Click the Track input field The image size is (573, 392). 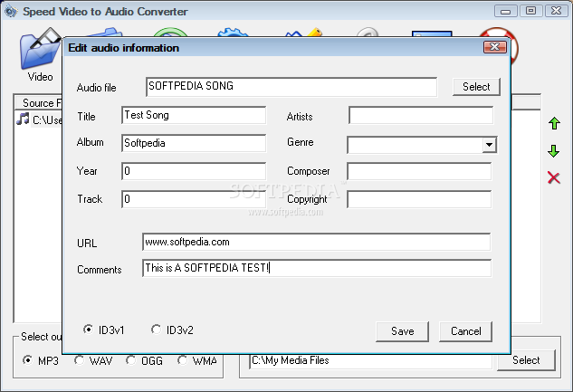(x=194, y=199)
